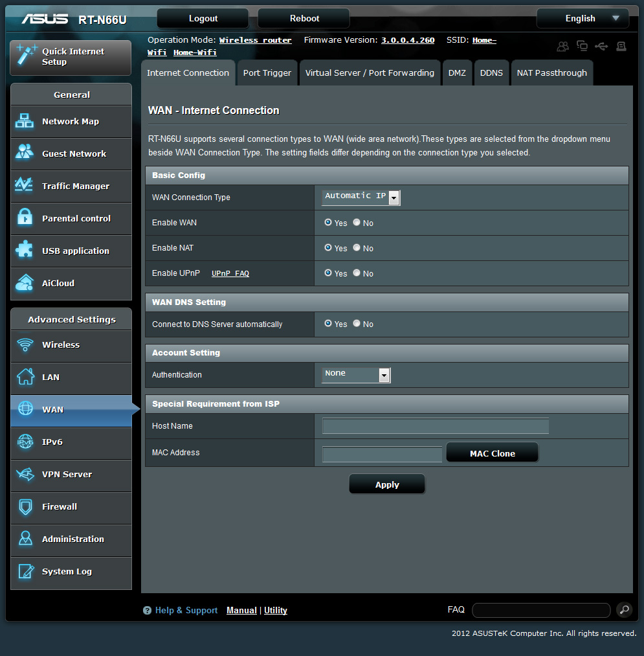Click the ASUS logo
Viewport: 644px width, 656px height.
[45, 19]
